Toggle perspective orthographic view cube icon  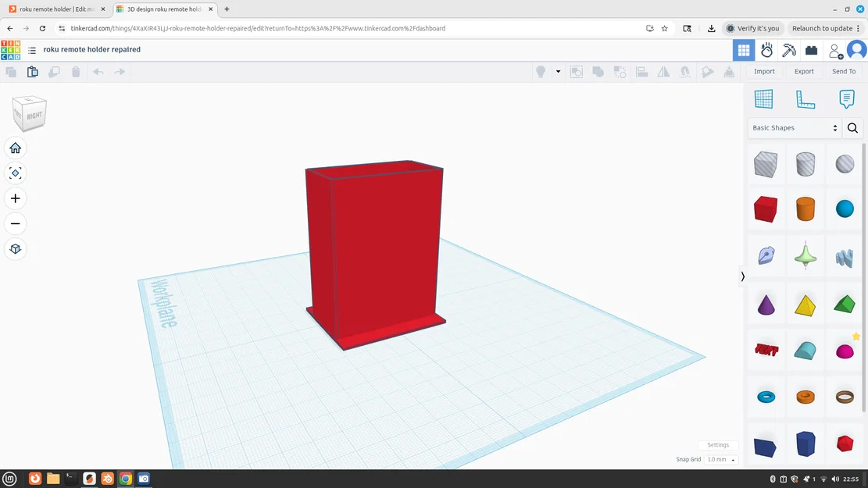pos(16,249)
